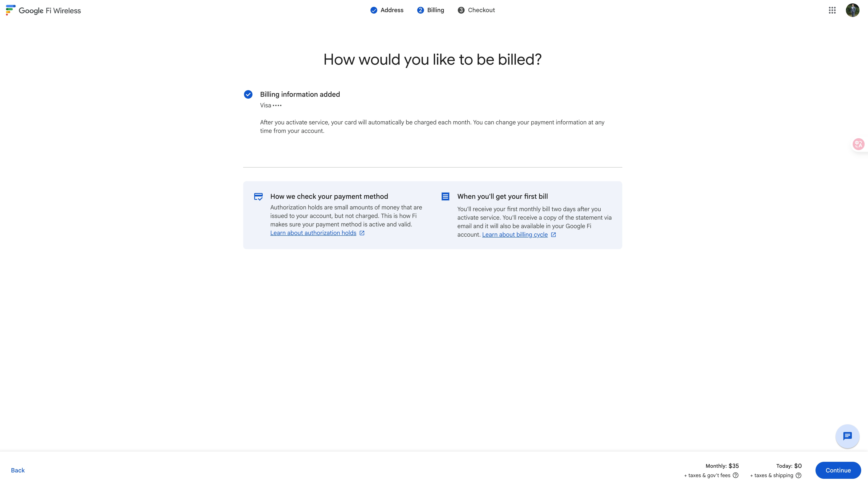Click the Continue button
Image resolution: width=868 pixels, height=489 pixels.
click(x=838, y=470)
